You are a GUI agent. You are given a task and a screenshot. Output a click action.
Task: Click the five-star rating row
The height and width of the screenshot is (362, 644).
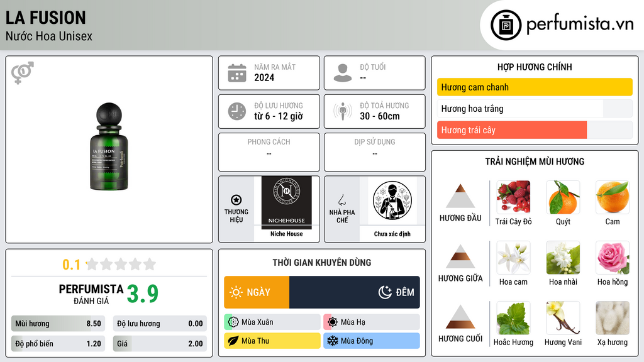121,264
